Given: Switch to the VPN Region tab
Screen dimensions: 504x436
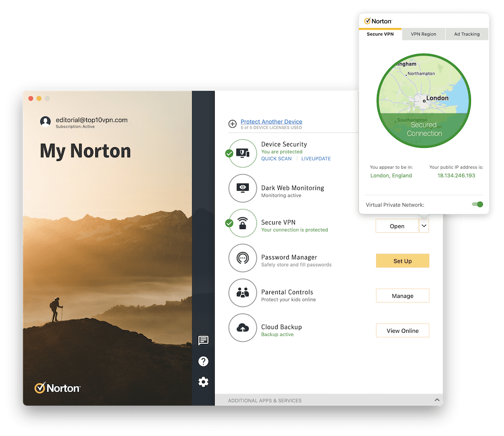Looking at the screenshot, I should click(x=423, y=34).
